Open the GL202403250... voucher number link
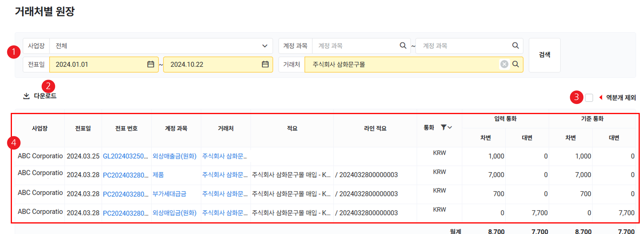Image resolution: width=644 pixels, height=234 pixels. click(x=125, y=156)
